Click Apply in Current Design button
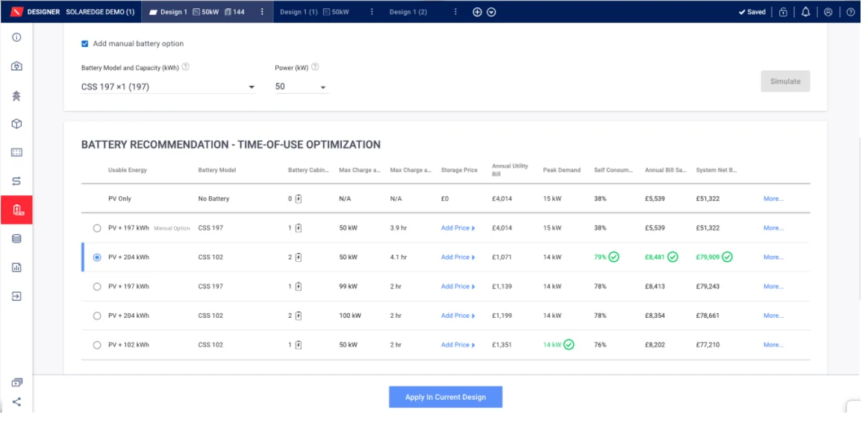The height and width of the screenshot is (423, 868). (445, 397)
